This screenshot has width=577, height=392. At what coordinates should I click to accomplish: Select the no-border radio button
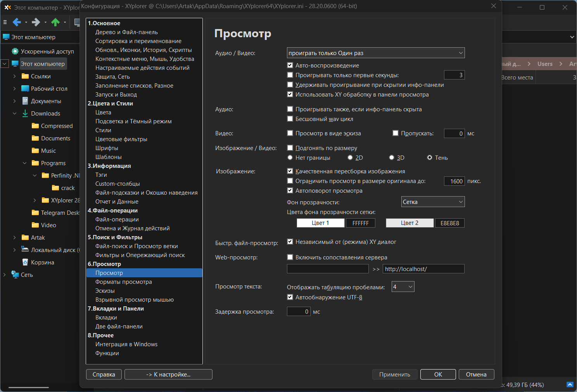pos(290,157)
